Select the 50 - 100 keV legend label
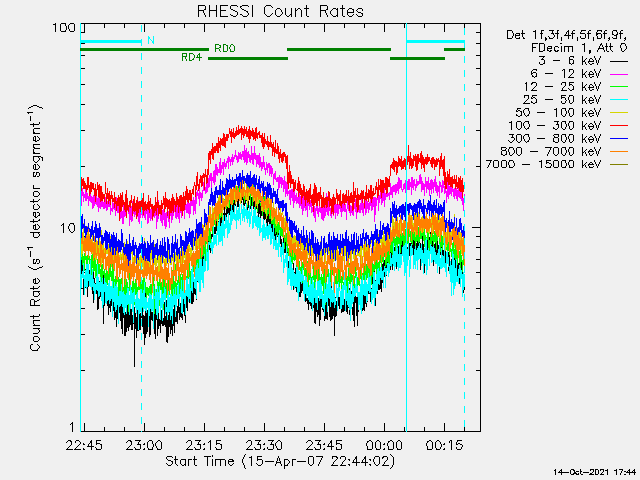Viewport: 640px width, 480px height. click(x=558, y=113)
